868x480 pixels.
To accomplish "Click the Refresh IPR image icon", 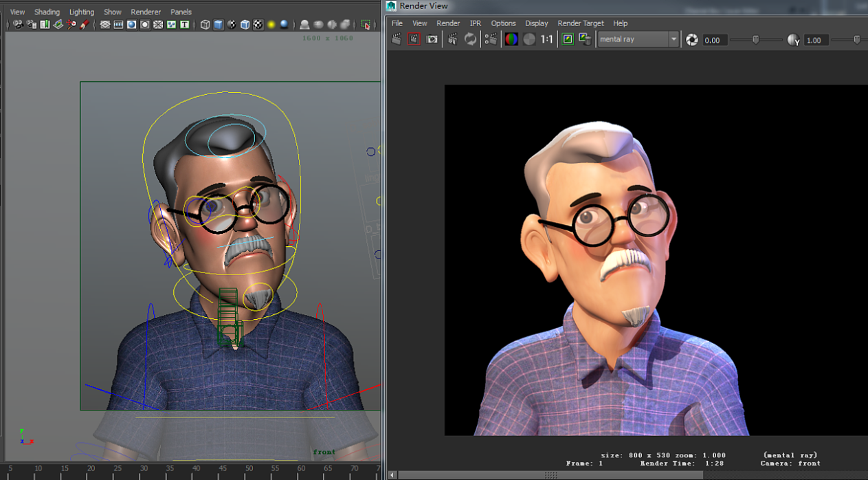I will 470,39.
